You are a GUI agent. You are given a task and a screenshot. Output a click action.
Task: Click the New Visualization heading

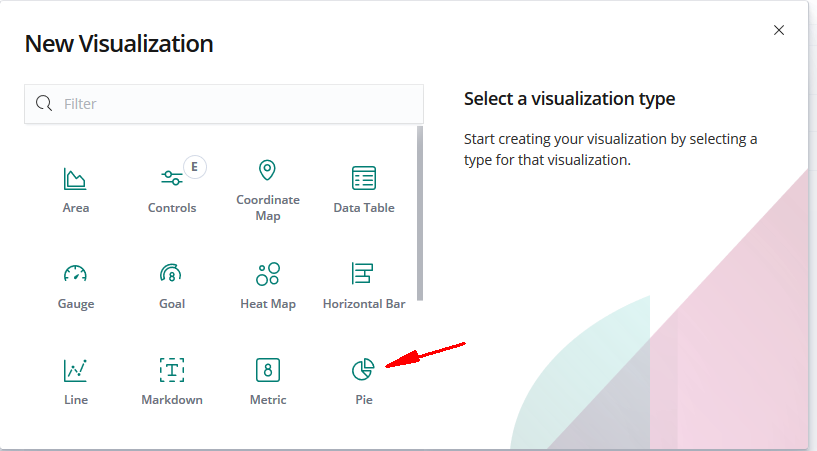[119, 44]
